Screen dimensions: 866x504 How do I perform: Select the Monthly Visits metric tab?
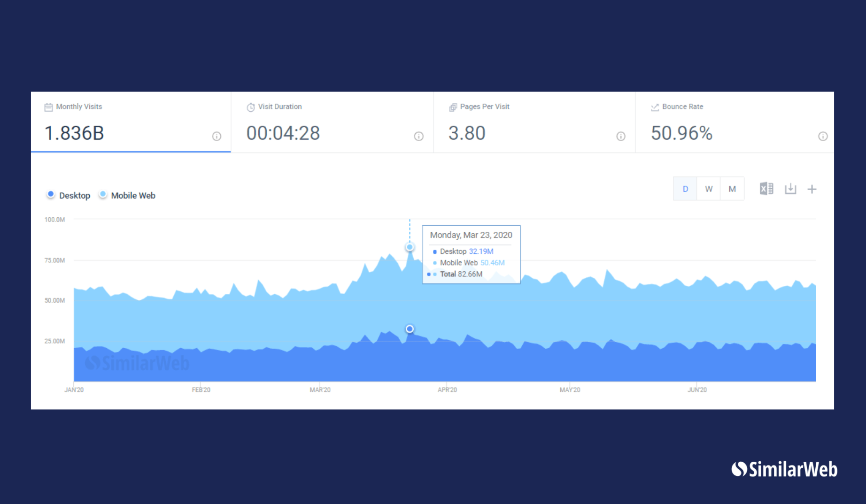pos(131,122)
